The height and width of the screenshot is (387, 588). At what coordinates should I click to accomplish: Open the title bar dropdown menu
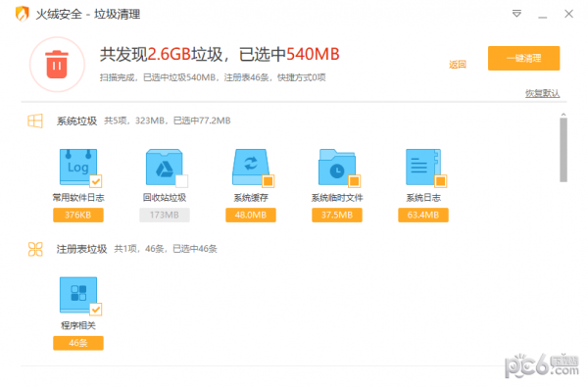pos(516,14)
